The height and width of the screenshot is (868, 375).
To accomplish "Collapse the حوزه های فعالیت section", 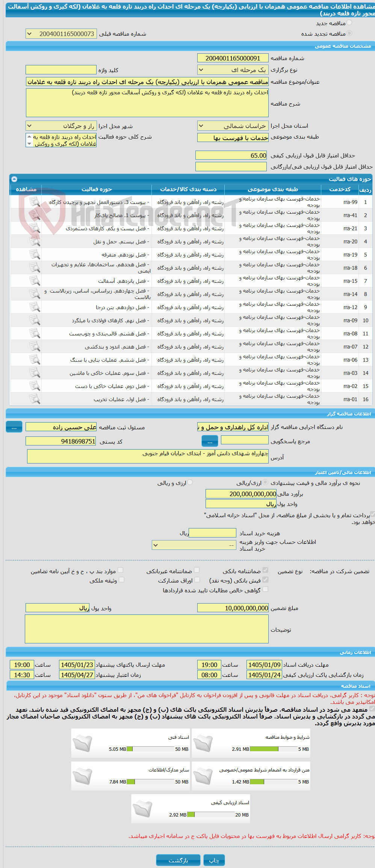I will click(x=14, y=179).
